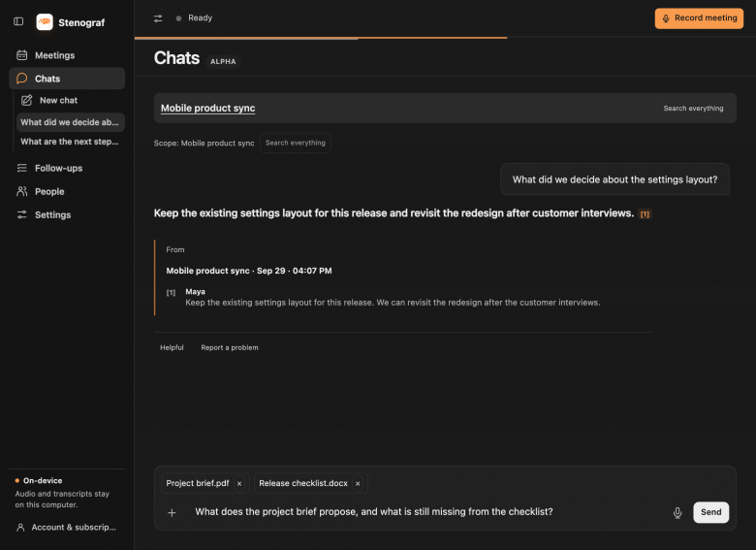Remove the Release checklist.docx attachment
Image resolution: width=756 pixels, height=550 pixels.
tap(358, 483)
